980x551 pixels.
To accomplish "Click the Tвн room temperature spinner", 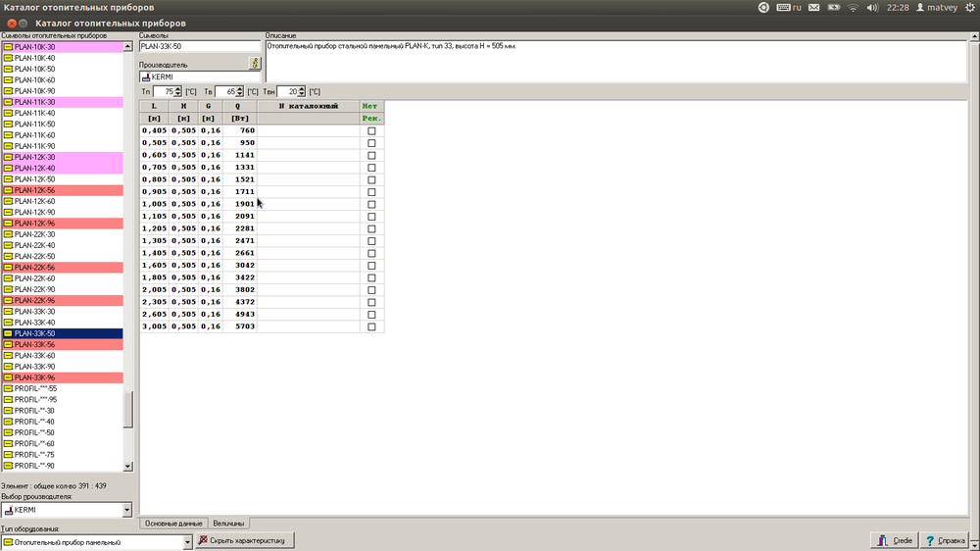I will tap(301, 91).
